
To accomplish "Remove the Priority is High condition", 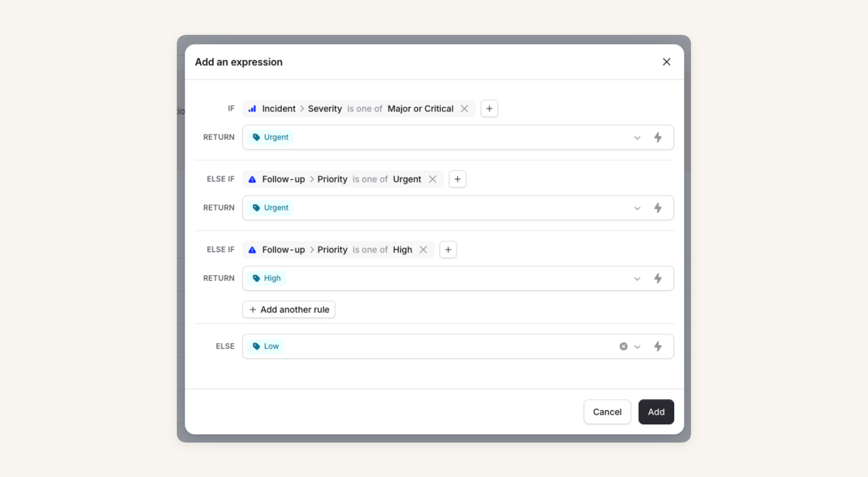I will coord(423,250).
